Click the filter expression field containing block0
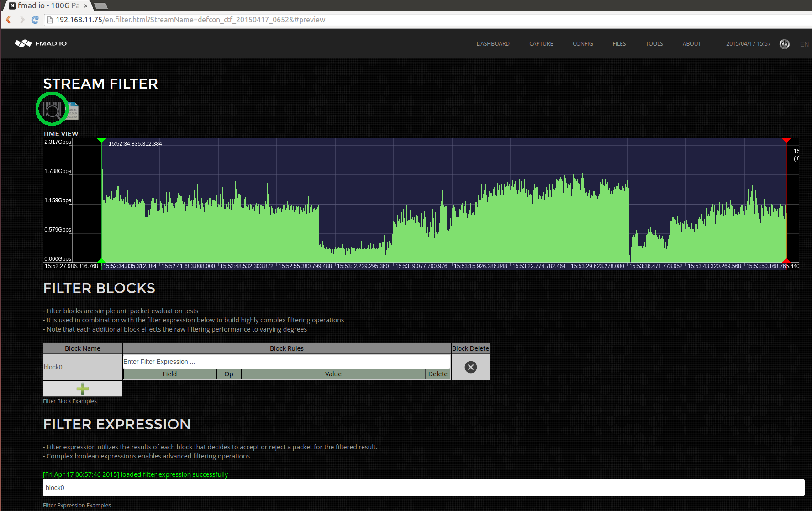Screen dimensions: 812x511 tap(423, 488)
